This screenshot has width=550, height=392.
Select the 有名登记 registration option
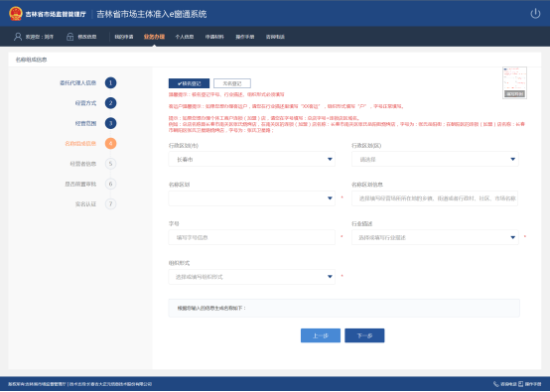(x=189, y=83)
